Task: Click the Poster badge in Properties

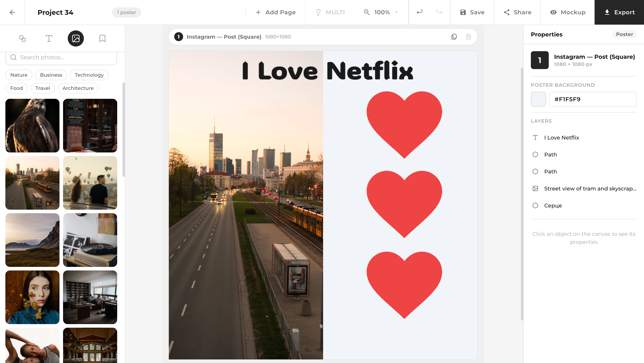Action: 624,34
